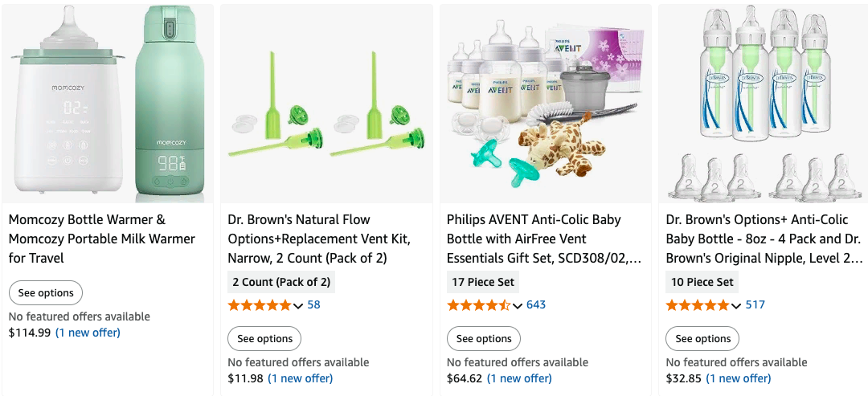The width and height of the screenshot is (868, 396).
Task: Open the 58 reviews count link
Action: (x=313, y=305)
